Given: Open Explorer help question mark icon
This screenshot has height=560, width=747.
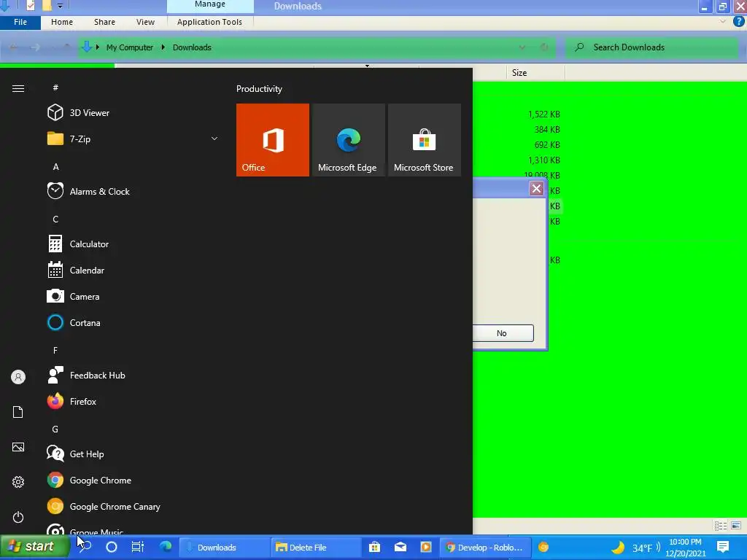Looking at the screenshot, I should [738, 21].
